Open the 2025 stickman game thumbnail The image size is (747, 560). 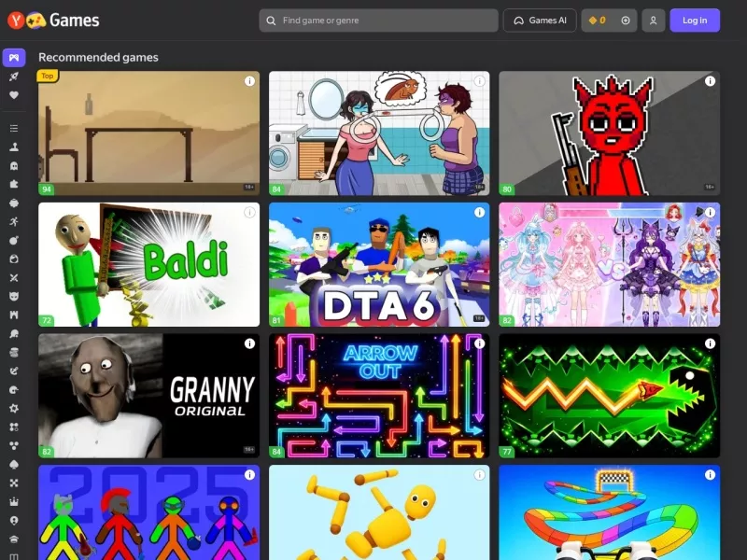point(149,512)
